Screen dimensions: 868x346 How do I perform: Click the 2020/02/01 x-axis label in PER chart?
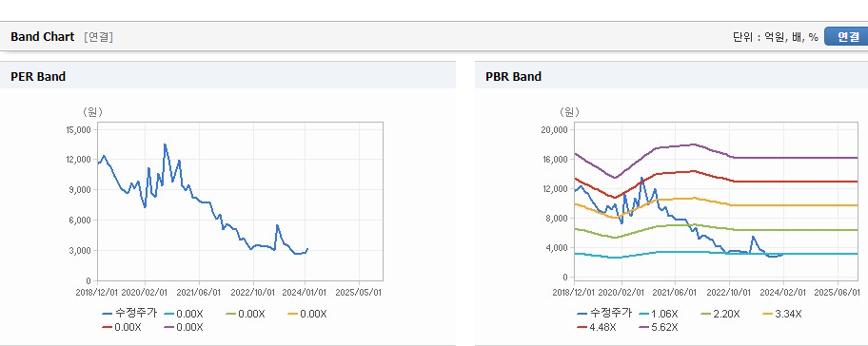coord(145,292)
